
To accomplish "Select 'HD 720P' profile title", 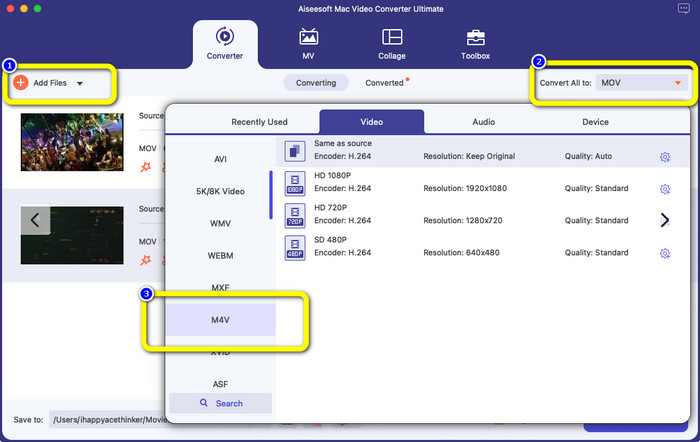I will pos(330,208).
